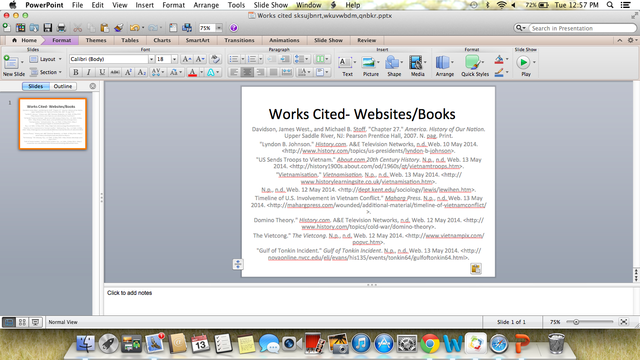Screen dimensions: 640x360
Task: Open the Arrange menu in the menu bar
Action: [206, 5]
